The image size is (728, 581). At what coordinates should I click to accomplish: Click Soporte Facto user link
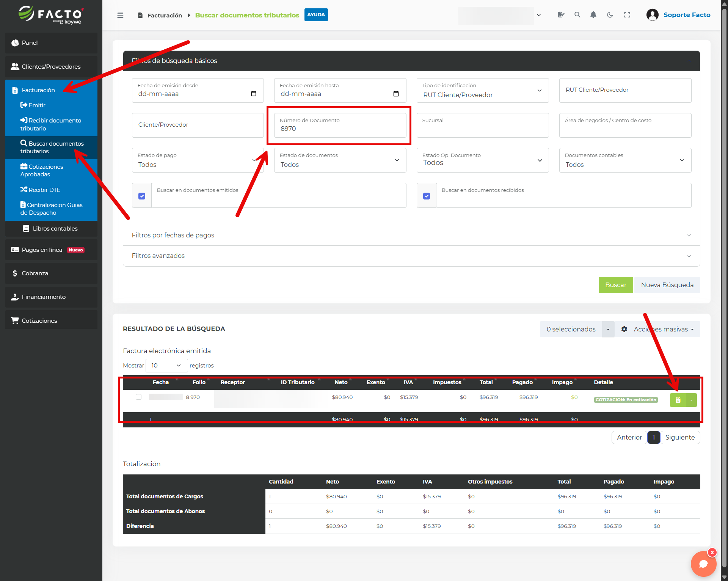pos(687,15)
